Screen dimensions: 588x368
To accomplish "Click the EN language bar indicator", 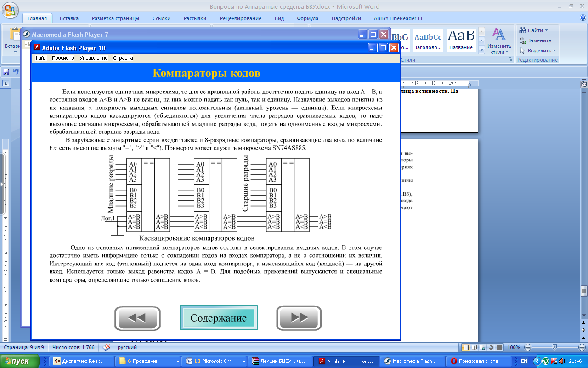I will click(x=524, y=361).
